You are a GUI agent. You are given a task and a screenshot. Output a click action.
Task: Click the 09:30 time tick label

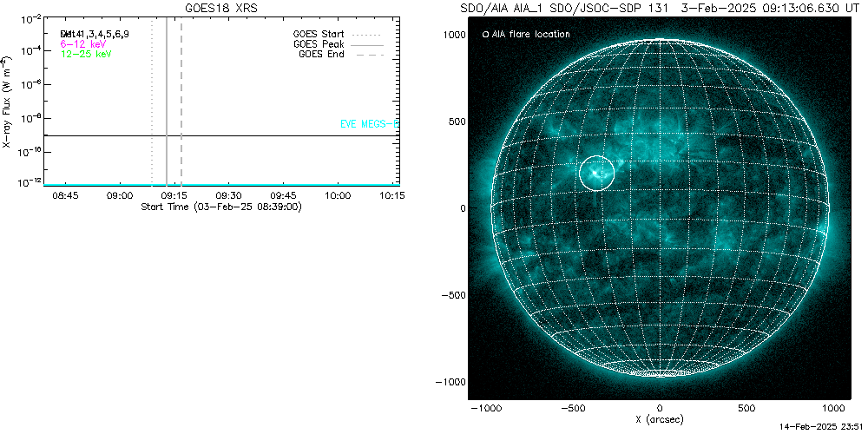tap(228, 196)
